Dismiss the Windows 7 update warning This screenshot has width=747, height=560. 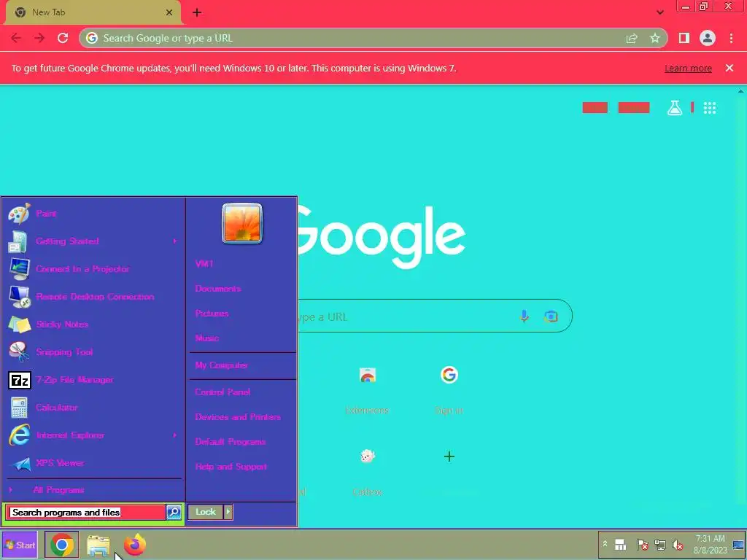[x=729, y=68]
